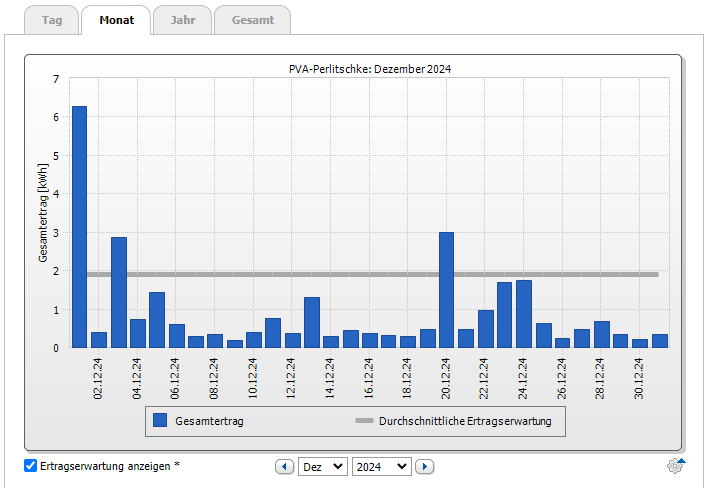Image resolution: width=707 pixels, height=488 pixels.
Task: Click the chart title PVA-Perlitschke: Dezember 2024
Action: 370,69
